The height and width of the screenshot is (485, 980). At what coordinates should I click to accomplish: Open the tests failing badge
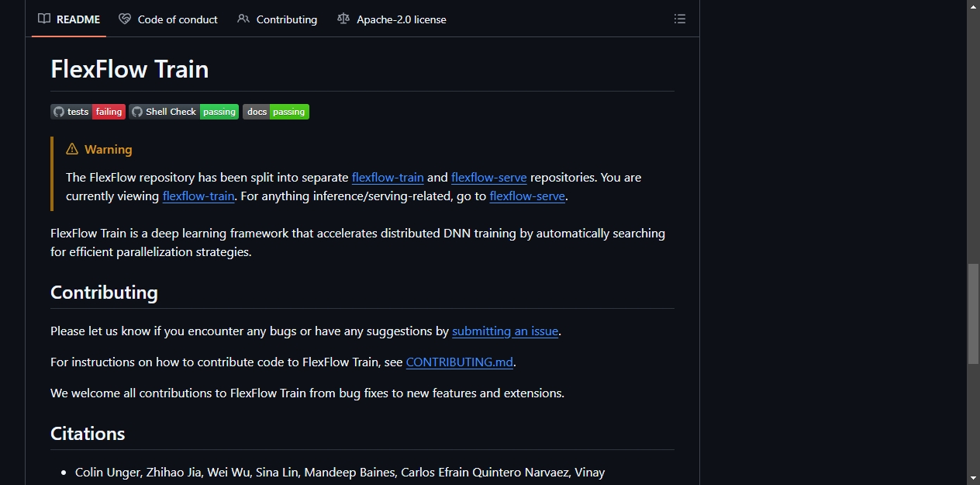point(88,112)
